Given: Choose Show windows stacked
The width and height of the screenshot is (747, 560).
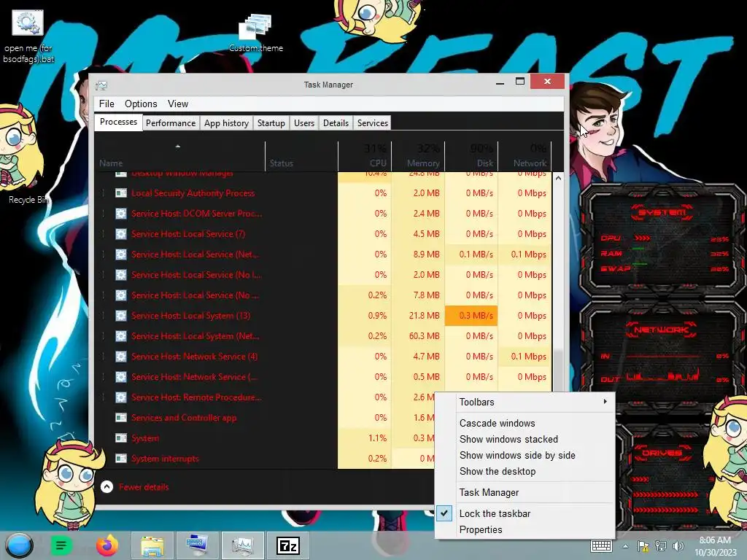Looking at the screenshot, I should click(525, 439).
